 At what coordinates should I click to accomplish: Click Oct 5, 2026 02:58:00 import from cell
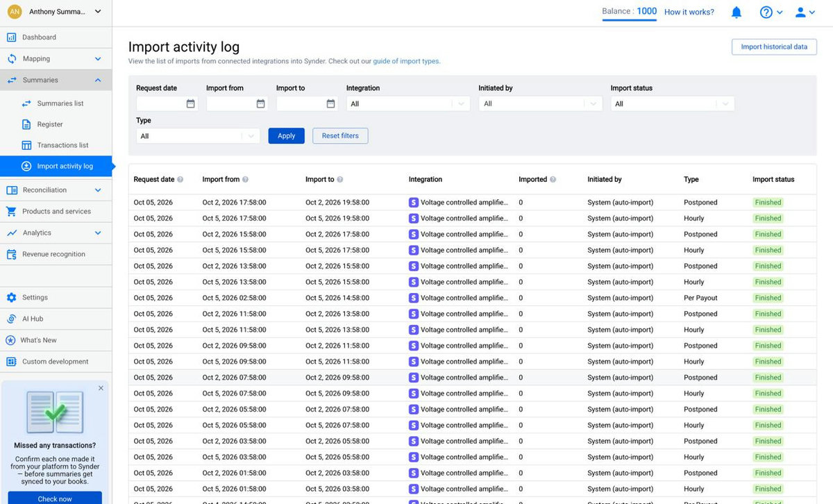234,299
